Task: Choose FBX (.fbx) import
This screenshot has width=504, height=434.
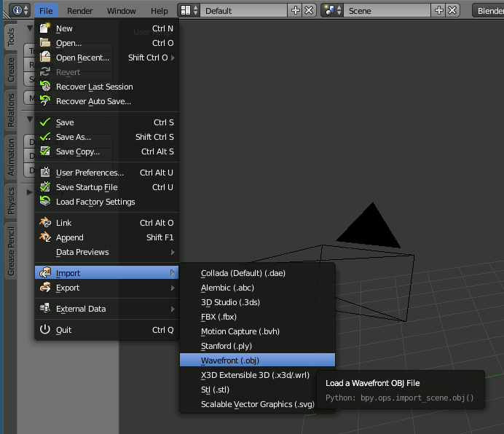Action: [x=257, y=316]
